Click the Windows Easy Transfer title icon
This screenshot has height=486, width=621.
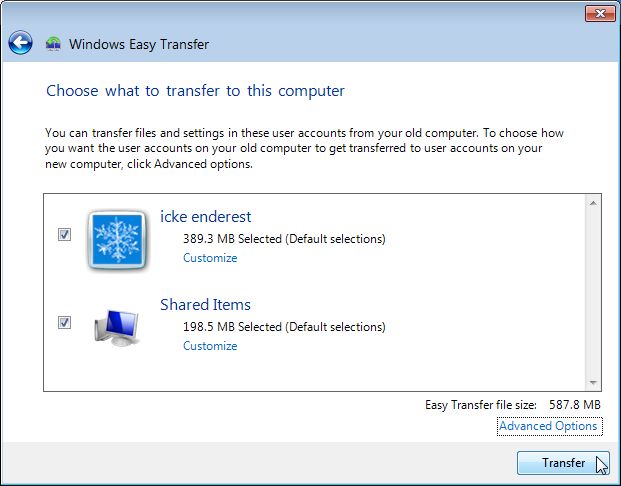(54, 44)
